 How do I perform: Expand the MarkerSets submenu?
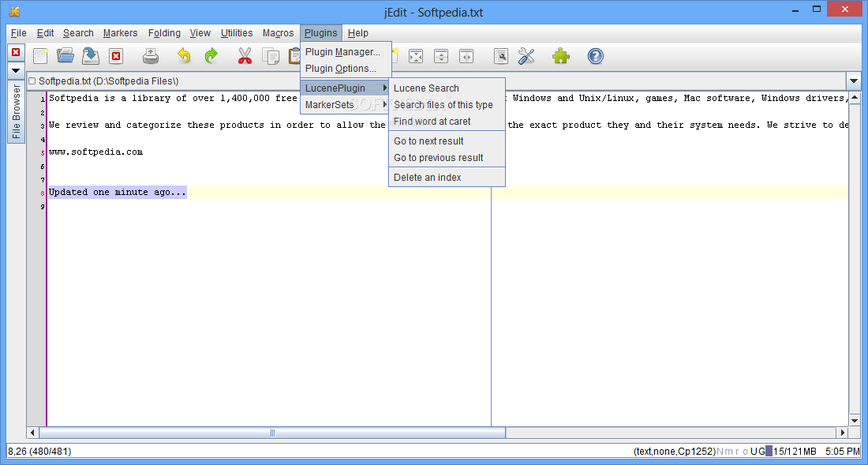346,105
